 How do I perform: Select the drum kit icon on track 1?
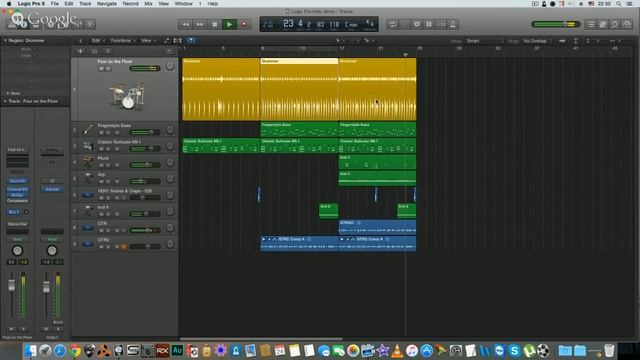pos(127,96)
